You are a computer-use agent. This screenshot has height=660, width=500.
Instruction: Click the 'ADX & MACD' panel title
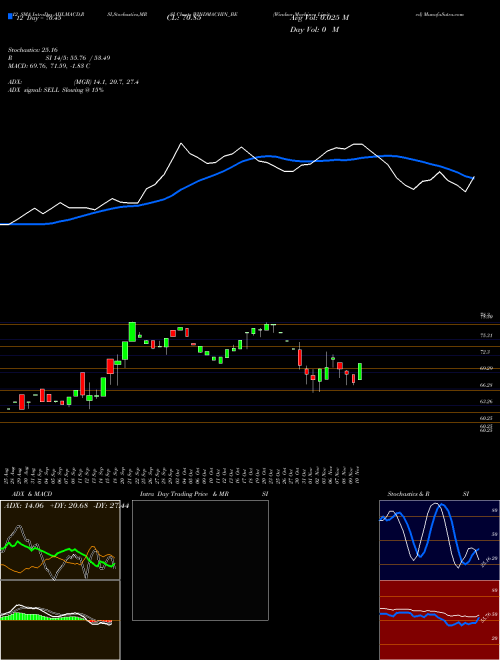click(32, 494)
